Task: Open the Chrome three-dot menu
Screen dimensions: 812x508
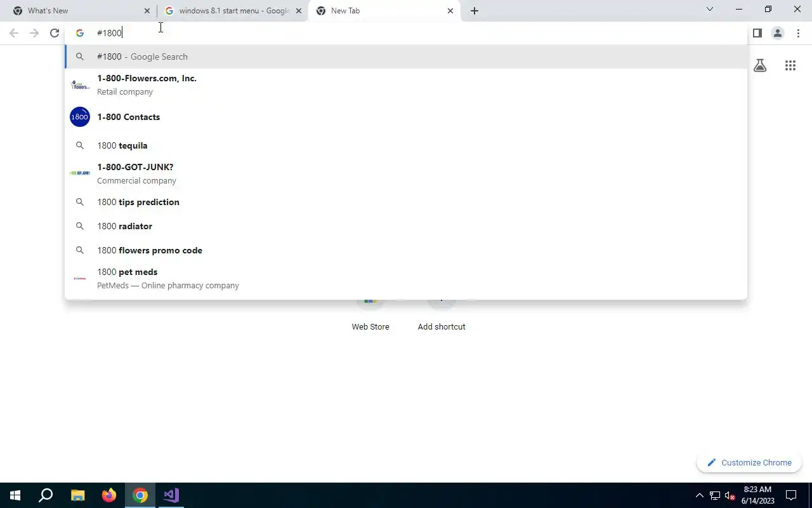Action: (798, 33)
